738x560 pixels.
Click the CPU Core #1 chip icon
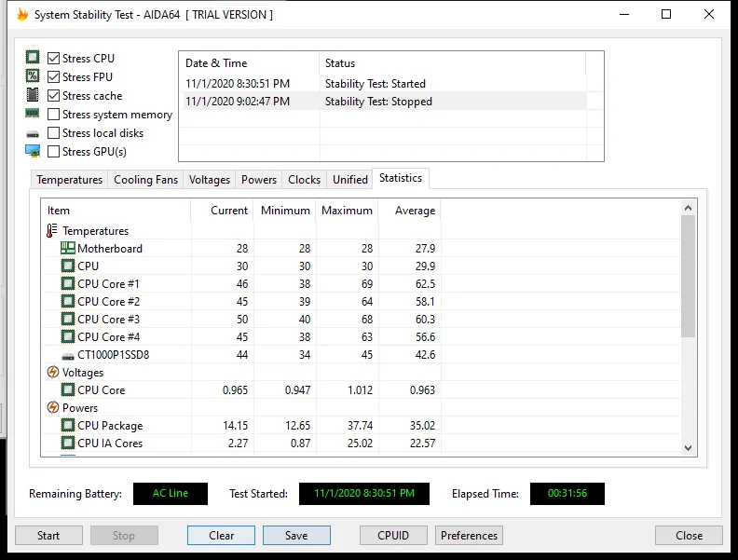click(x=68, y=284)
